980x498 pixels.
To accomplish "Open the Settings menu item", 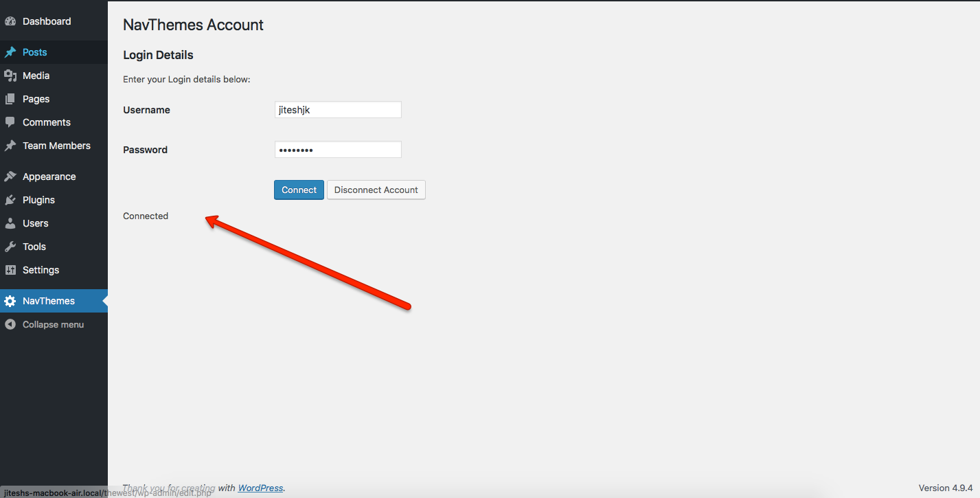I will point(54,270).
